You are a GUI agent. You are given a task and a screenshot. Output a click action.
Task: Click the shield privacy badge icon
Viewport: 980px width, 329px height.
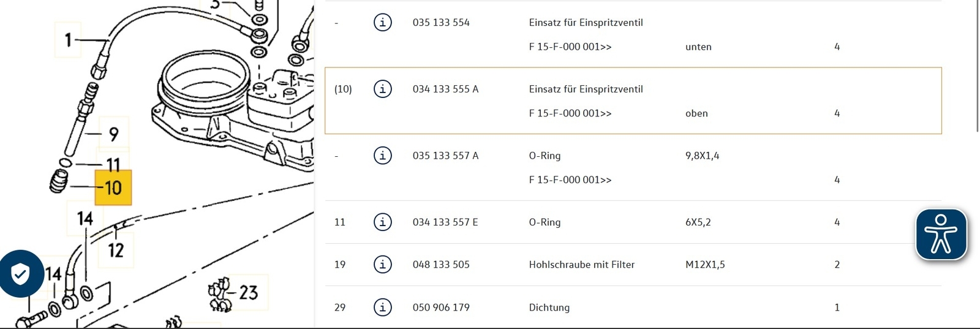click(20, 274)
